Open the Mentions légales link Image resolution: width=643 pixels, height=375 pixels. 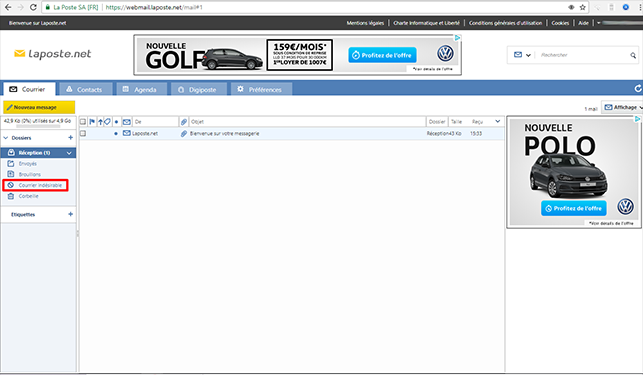(x=365, y=23)
